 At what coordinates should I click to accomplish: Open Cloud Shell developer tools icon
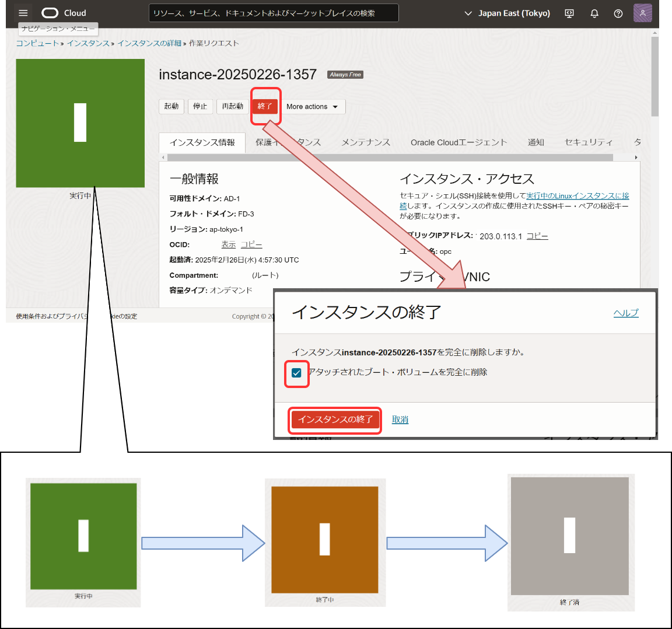click(x=569, y=13)
